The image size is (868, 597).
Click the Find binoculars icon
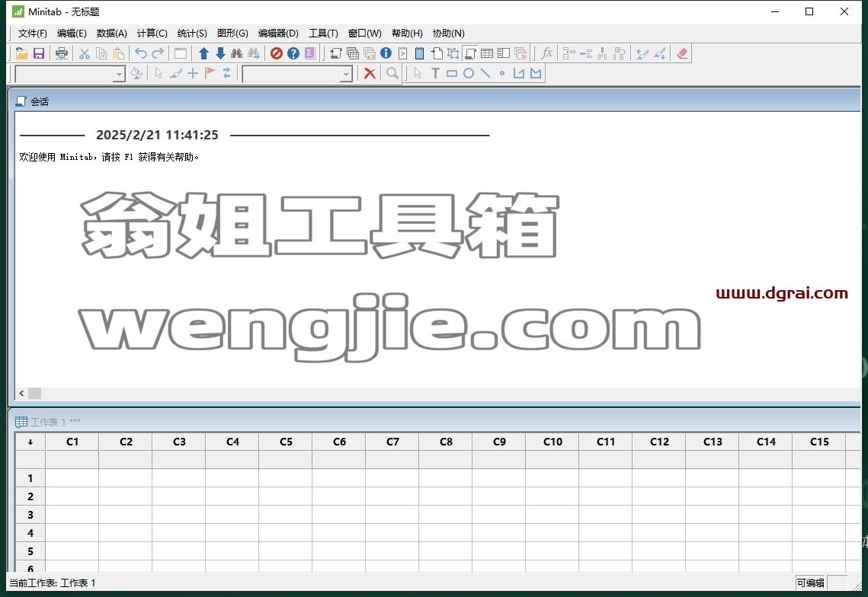pyautogui.click(x=237, y=53)
